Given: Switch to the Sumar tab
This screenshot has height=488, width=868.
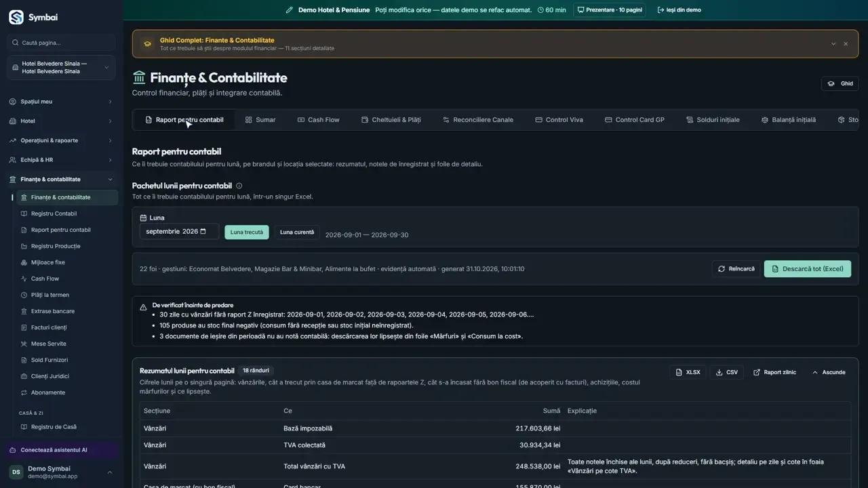Looking at the screenshot, I should click(x=260, y=120).
